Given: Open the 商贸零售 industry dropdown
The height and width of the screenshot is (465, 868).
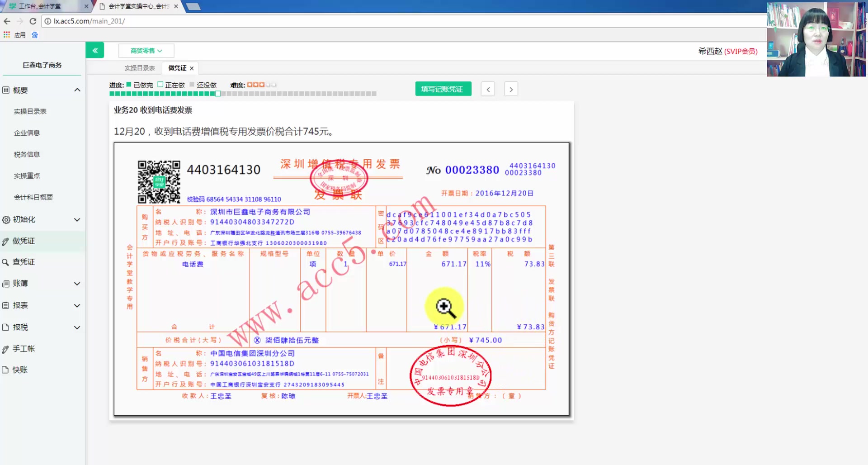Looking at the screenshot, I should [x=146, y=50].
